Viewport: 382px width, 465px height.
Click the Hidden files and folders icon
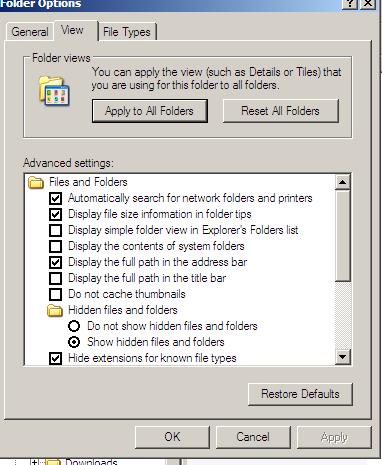tap(55, 310)
